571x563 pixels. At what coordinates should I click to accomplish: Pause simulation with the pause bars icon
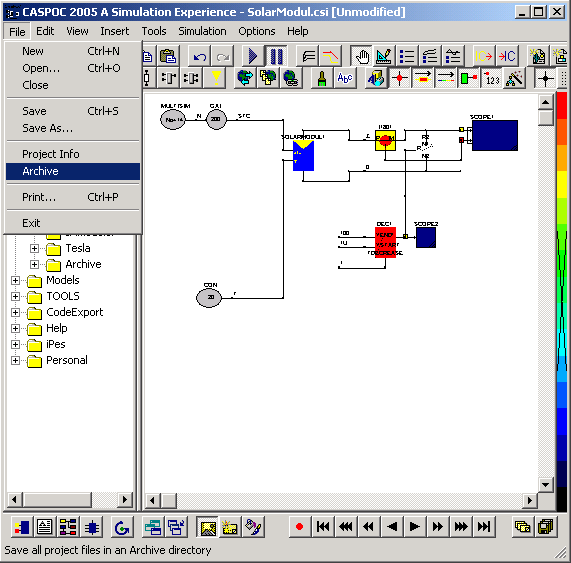[x=276, y=56]
